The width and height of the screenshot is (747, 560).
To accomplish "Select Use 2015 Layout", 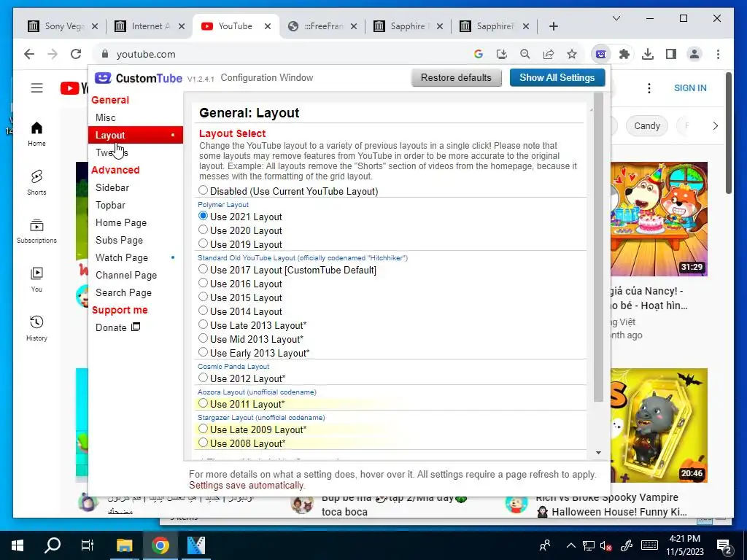I will pos(203,297).
